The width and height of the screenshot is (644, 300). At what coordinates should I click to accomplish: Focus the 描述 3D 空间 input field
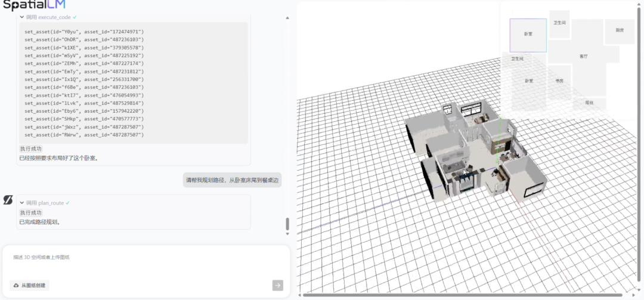tap(146, 257)
